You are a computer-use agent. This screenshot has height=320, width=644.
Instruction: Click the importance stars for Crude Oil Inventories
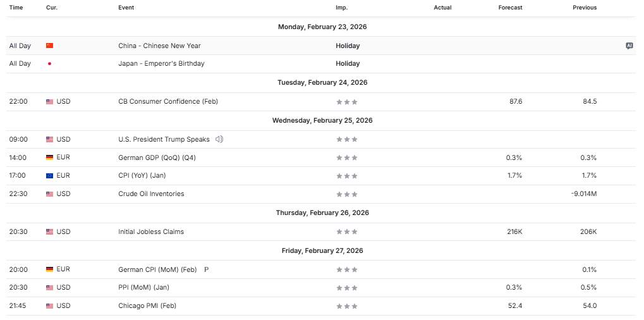pyautogui.click(x=347, y=194)
